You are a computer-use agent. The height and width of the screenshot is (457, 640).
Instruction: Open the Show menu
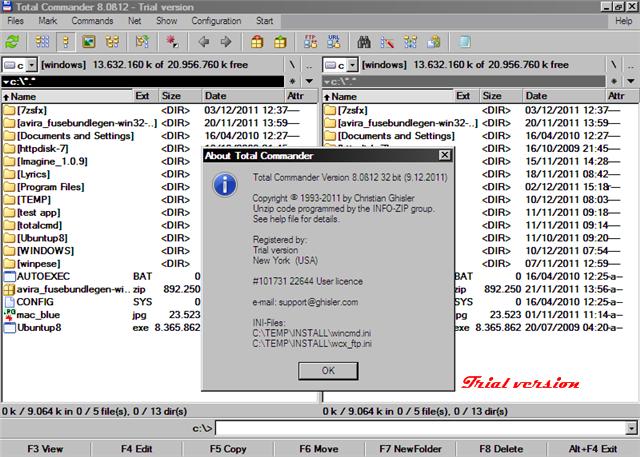167,21
